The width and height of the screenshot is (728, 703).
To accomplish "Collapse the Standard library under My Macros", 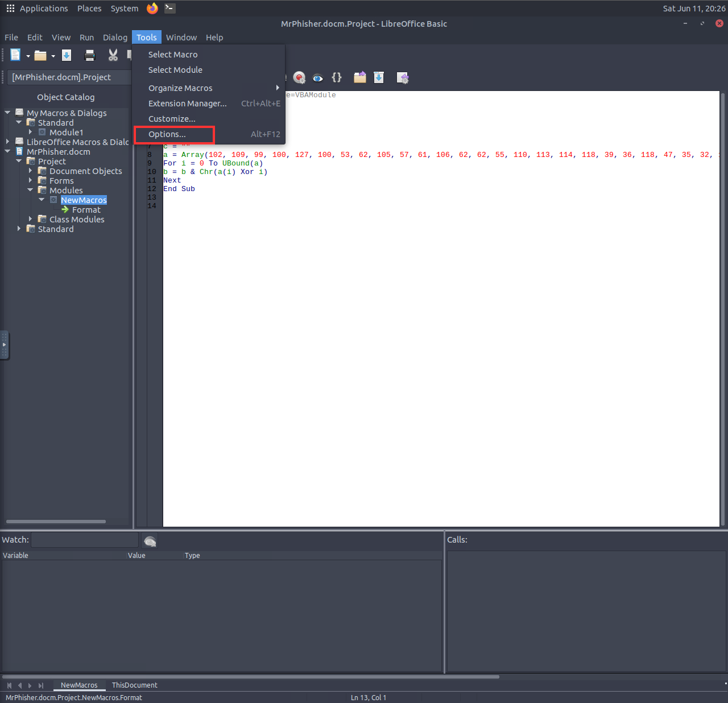I will click(19, 122).
